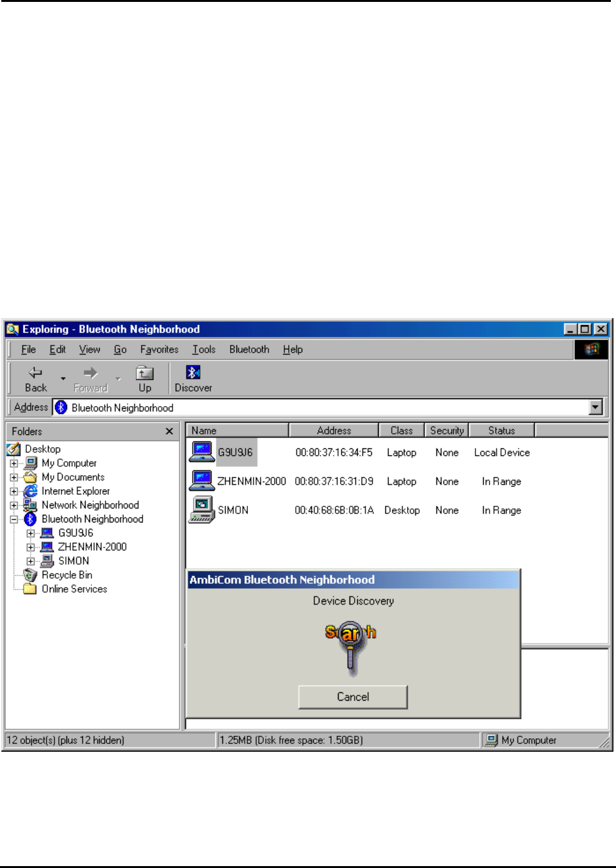Click the Up folder toolbar icon

point(145,372)
